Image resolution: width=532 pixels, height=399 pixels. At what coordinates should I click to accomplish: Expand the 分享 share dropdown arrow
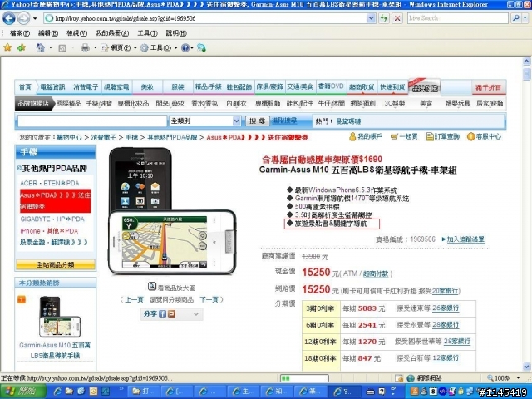pyautogui.click(x=196, y=314)
